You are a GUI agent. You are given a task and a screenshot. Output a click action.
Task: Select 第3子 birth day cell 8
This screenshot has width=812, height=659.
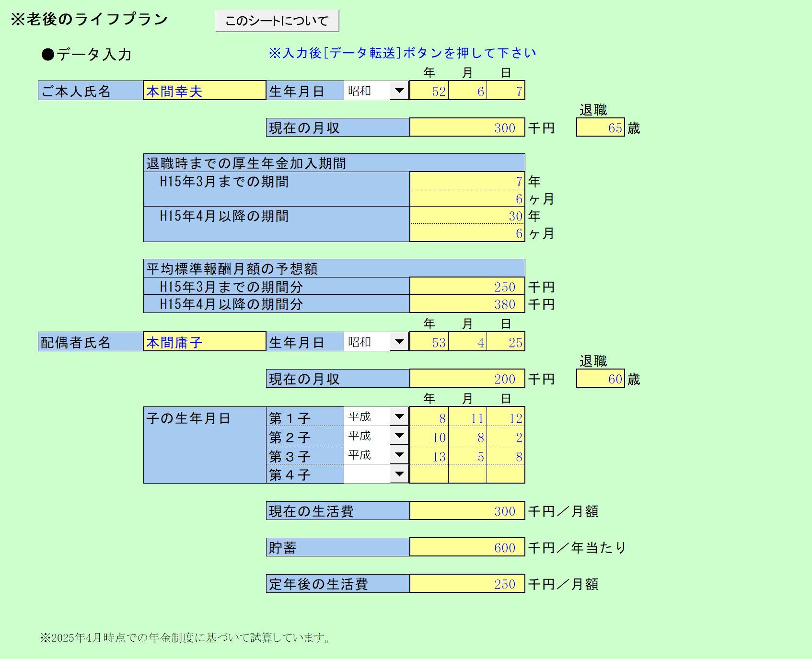506,455
